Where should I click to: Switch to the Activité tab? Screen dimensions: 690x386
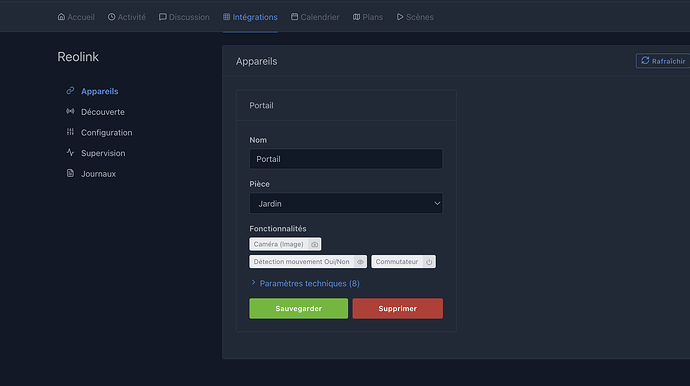127,17
